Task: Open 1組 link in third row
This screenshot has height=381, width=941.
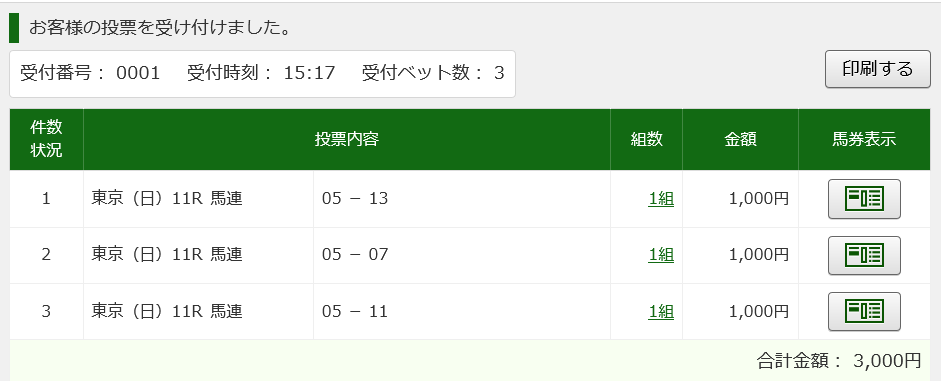Action: (x=661, y=311)
